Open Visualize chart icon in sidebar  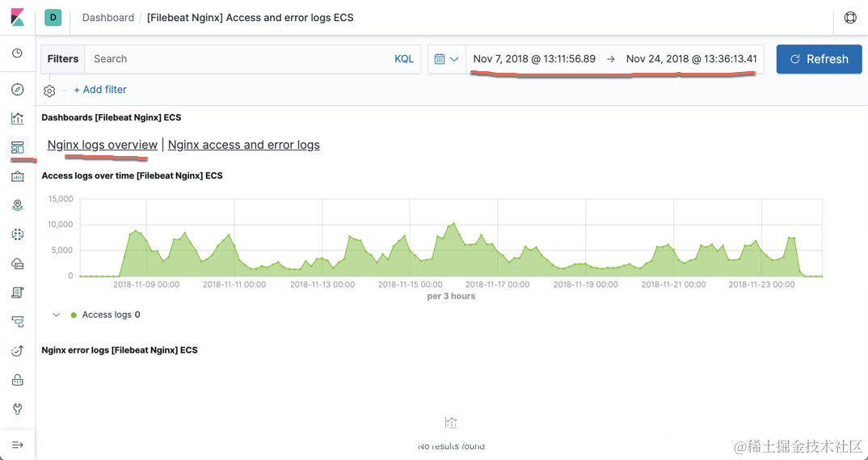(18, 118)
